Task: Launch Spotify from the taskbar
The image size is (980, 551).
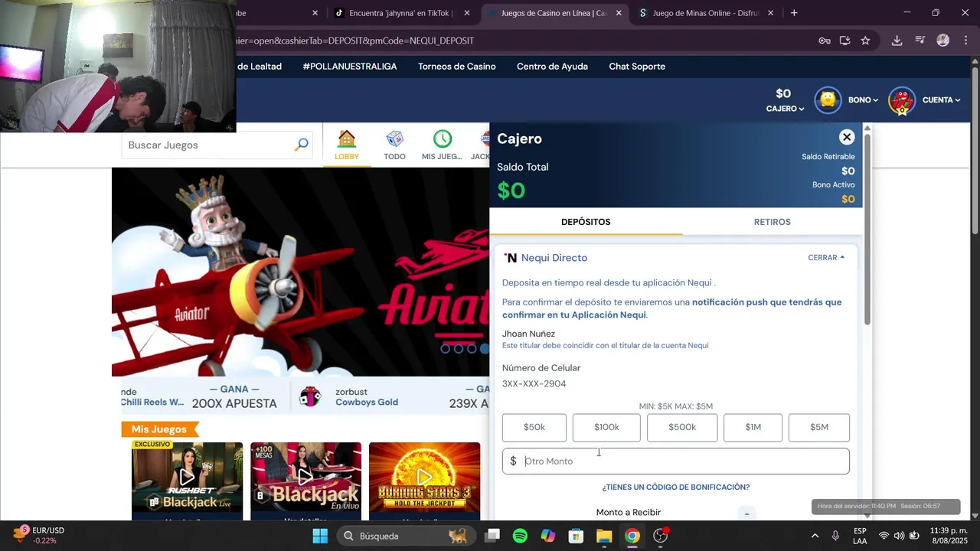Action: 520,536
